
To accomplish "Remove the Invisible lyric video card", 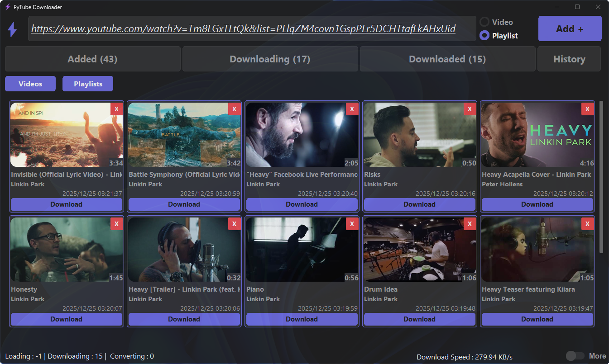I will 116,109.
